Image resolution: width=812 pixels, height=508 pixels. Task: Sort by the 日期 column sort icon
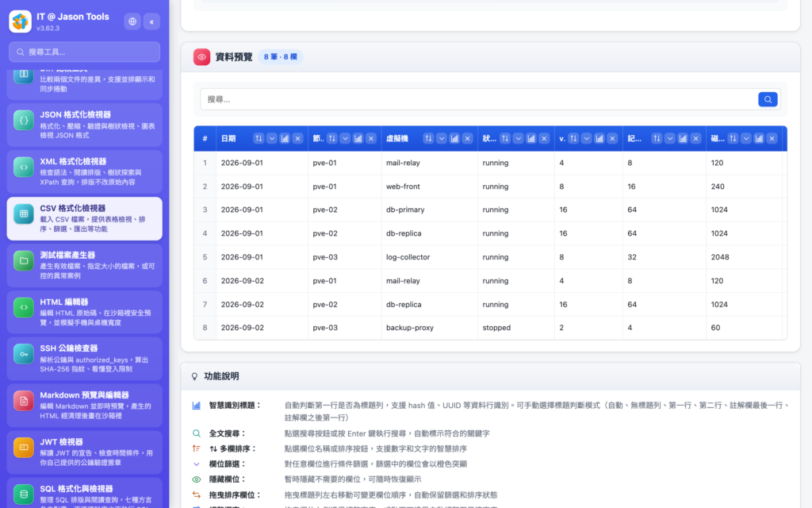tap(259, 138)
